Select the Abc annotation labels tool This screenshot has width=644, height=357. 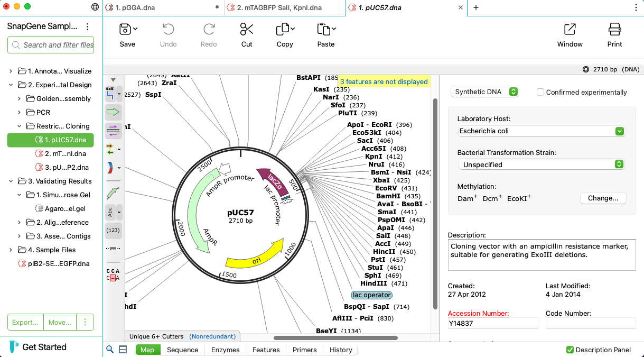[110, 212]
